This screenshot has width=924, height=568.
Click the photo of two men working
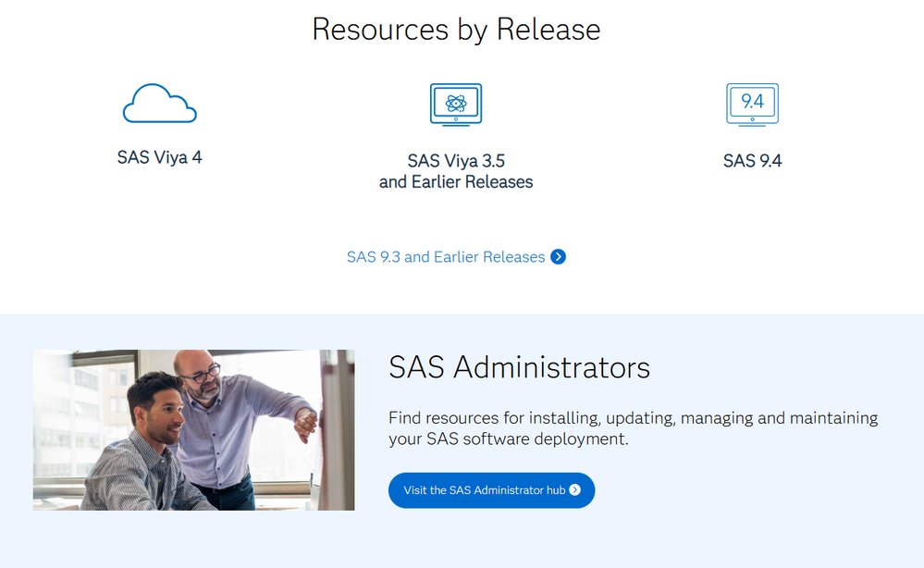click(x=194, y=430)
